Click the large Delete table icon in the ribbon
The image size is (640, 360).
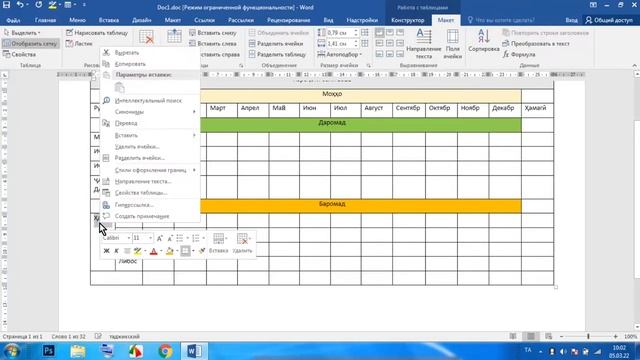point(146,37)
